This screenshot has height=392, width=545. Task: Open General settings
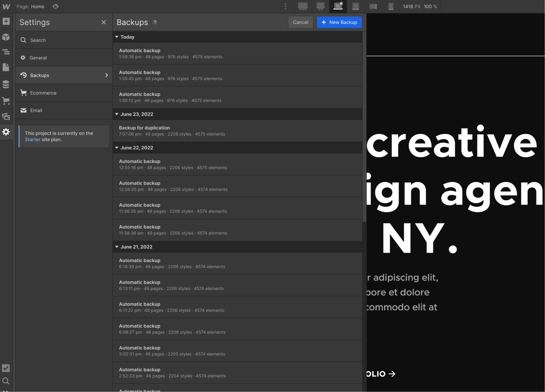(x=64, y=58)
